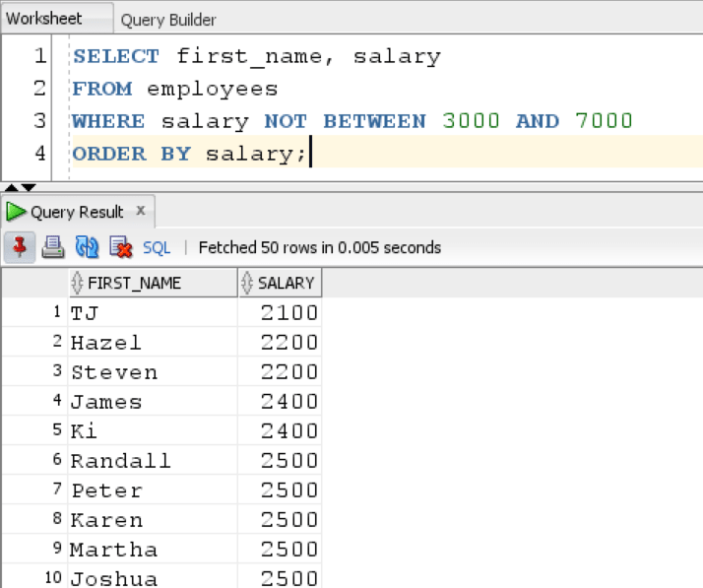Click the value 7000 in WHERE clause
Screen dimensions: 703x588
(x=604, y=120)
